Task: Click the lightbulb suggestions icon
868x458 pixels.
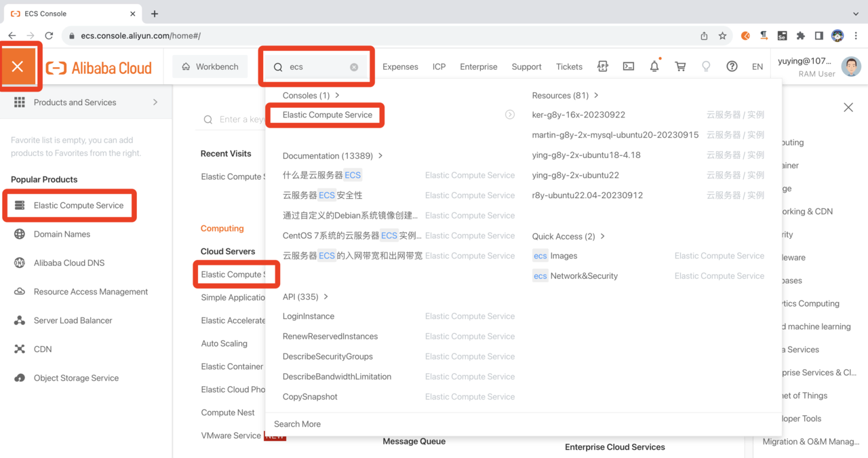Action: pyautogui.click(x=705, y=66)
